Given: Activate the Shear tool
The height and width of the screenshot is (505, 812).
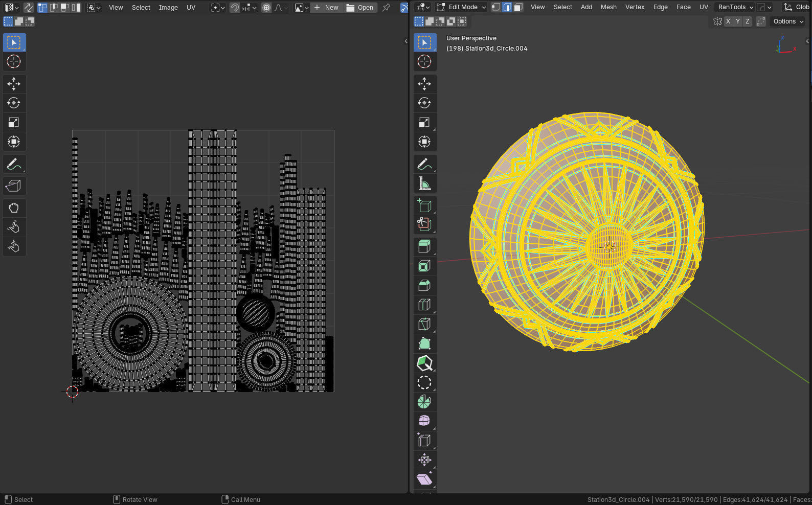Looking at the screenshot, I should tap(424, 480).
